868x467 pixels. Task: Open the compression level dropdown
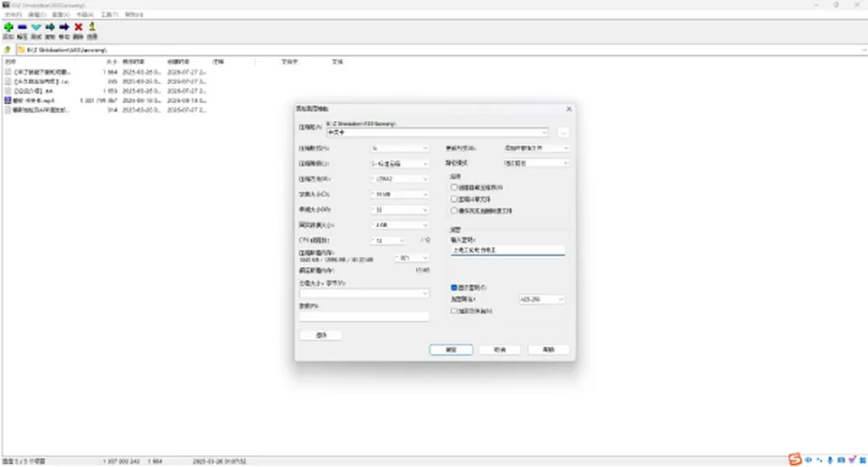click(400, 164)
